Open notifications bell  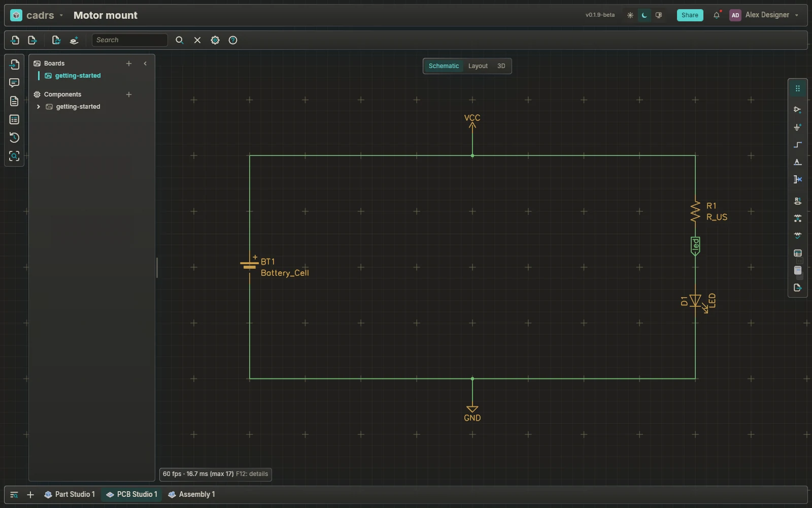coord(717,15)
